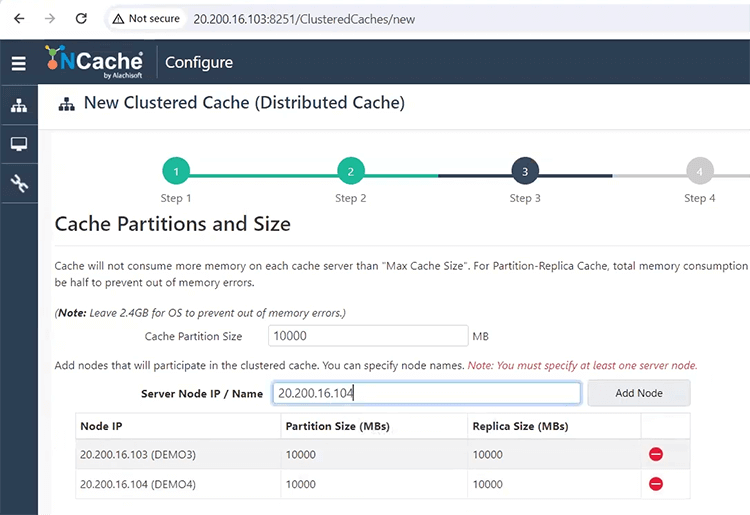Open the clustered caches sidebar icon
Image resolution: width=750 pixels, height=515 pixels.
19,105
